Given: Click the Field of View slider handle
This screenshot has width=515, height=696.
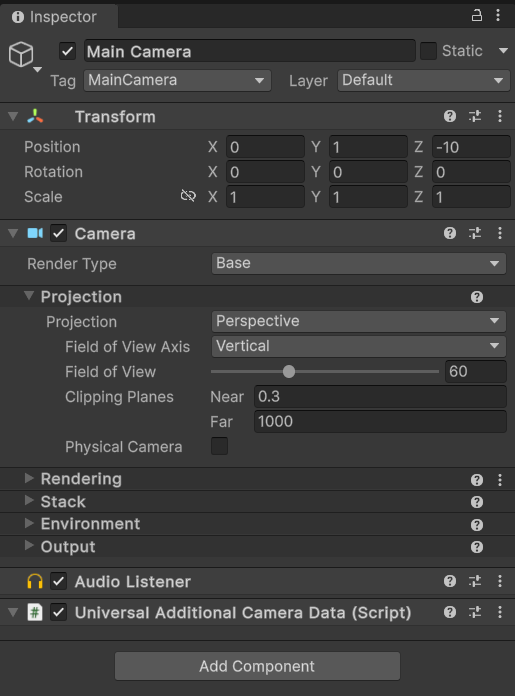Looking at the screenshot, I should pos(289,372).
